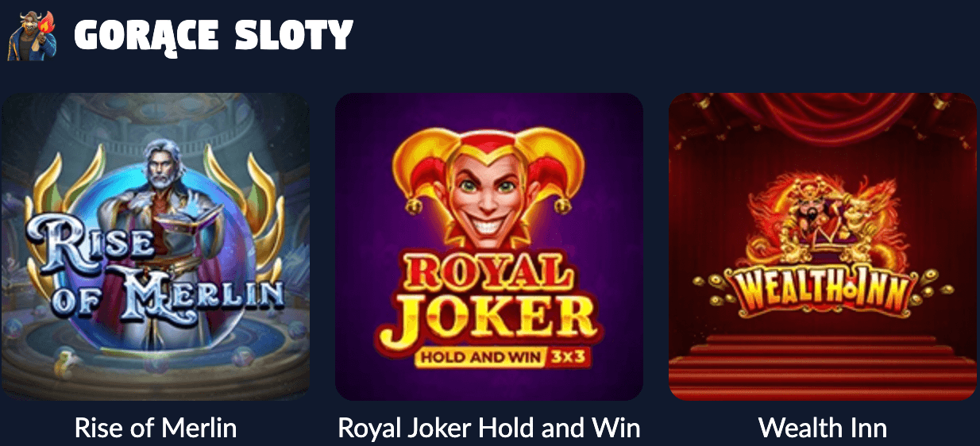Image resolution: width=980 pixels, height=446 pixels.
Task: Click the golden Wealth Inn logo banner
Action: (x=823, y=291)
